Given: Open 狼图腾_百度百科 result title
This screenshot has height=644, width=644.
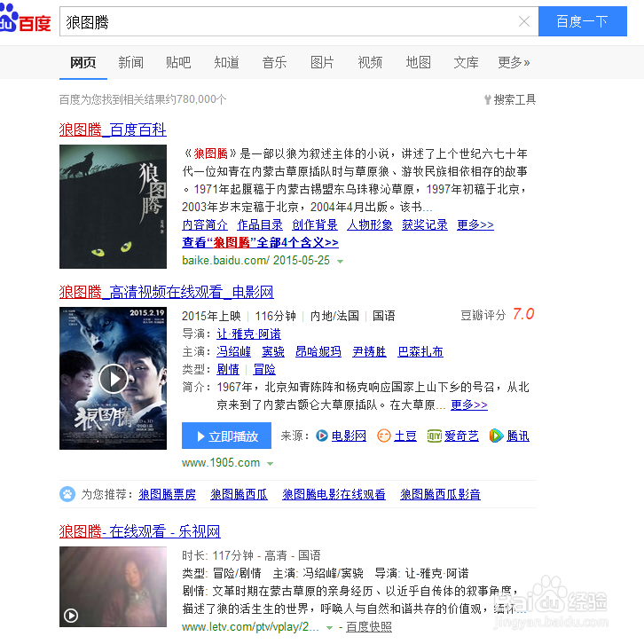Looking at the screenshot, I should (x=113, y=130).
